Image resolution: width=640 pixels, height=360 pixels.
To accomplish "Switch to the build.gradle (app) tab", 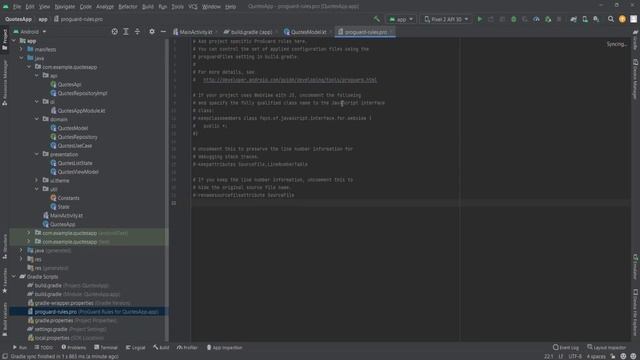I will click(x=251, y=32).
